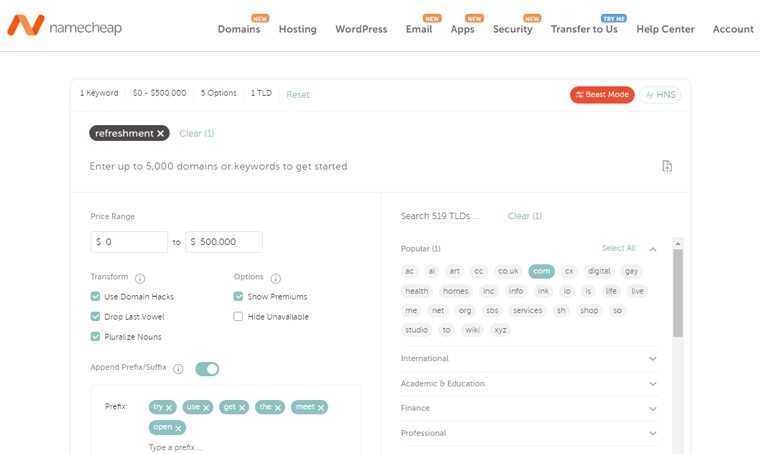Image resolution: width=760 pixels, height=454 pixels.
Task: Check Hide Unavailable
Action: coord(238,317)
